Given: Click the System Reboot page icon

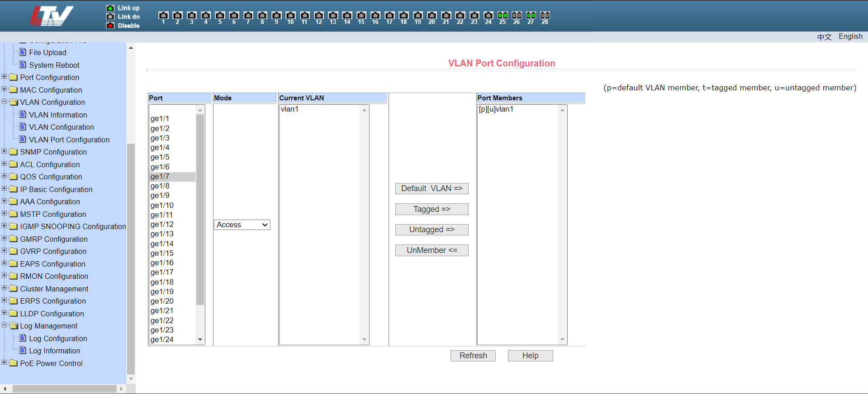Looking at the screenshot, I should pyautogui.click(x=23, y=65).
